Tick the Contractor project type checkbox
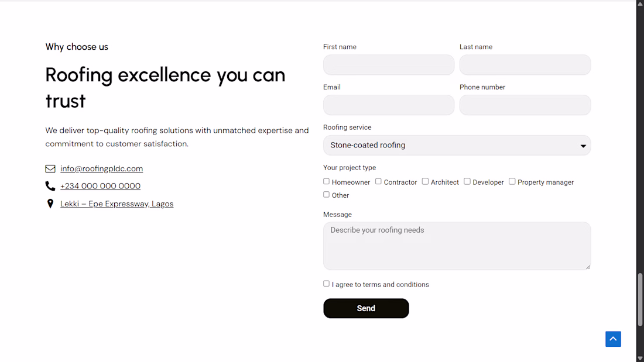Screen dimensions: 644x362 click(x=379, y=181)
